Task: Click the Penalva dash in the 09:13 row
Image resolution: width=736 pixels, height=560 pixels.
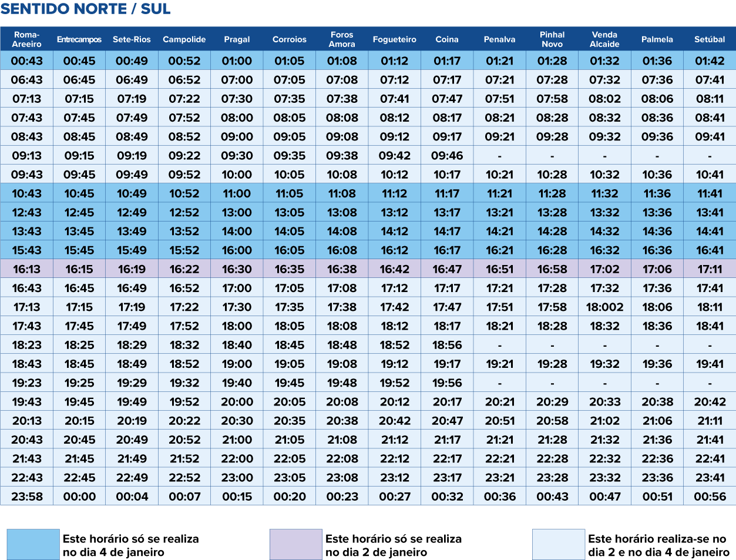Action: coord(500,156)
